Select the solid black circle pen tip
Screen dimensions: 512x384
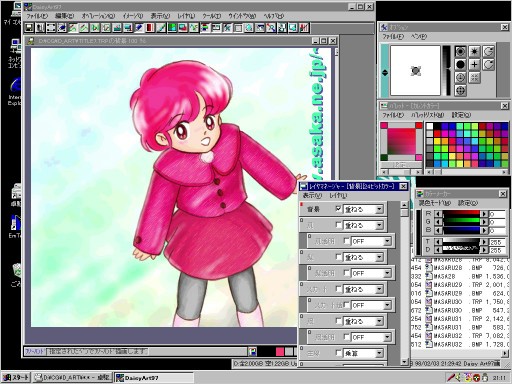point(460,64)
